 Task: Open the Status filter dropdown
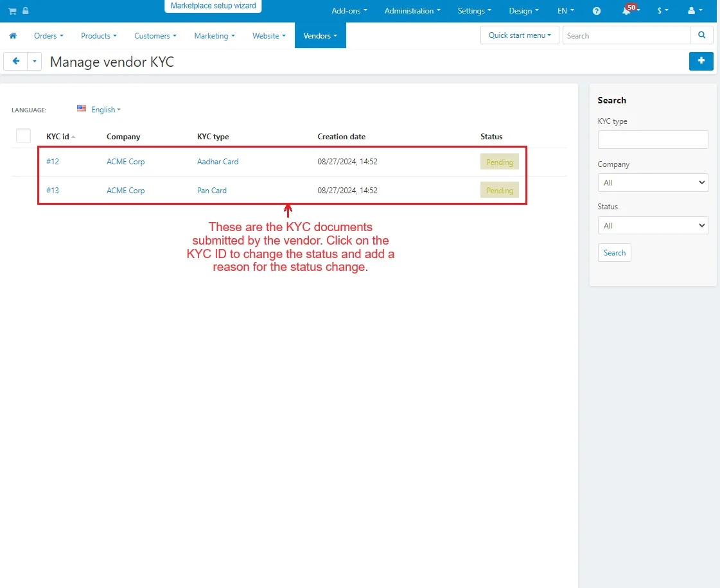point(653,225)
